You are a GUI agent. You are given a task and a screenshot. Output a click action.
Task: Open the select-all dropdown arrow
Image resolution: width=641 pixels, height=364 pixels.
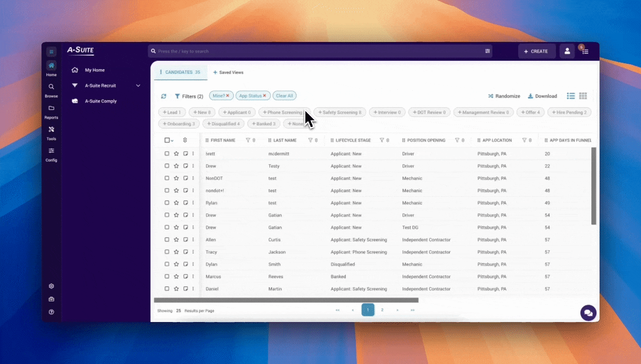tap(172, 141)
